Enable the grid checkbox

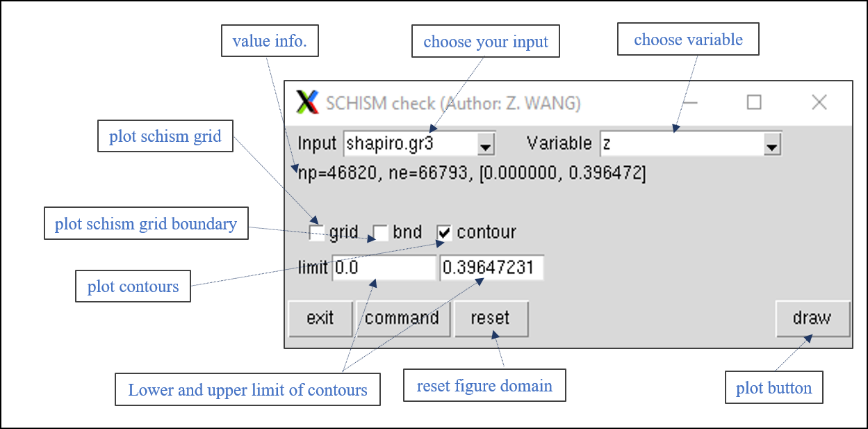[x=317, y=232]
